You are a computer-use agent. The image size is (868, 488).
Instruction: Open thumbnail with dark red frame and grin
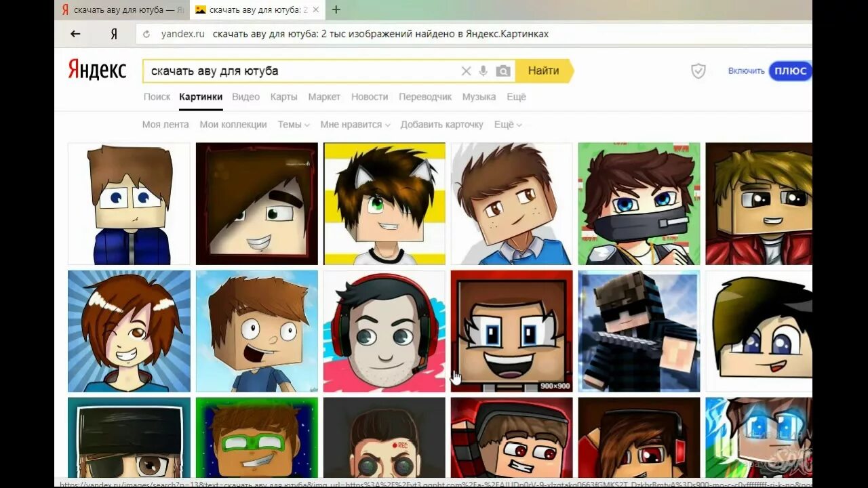tap(256, 203)
